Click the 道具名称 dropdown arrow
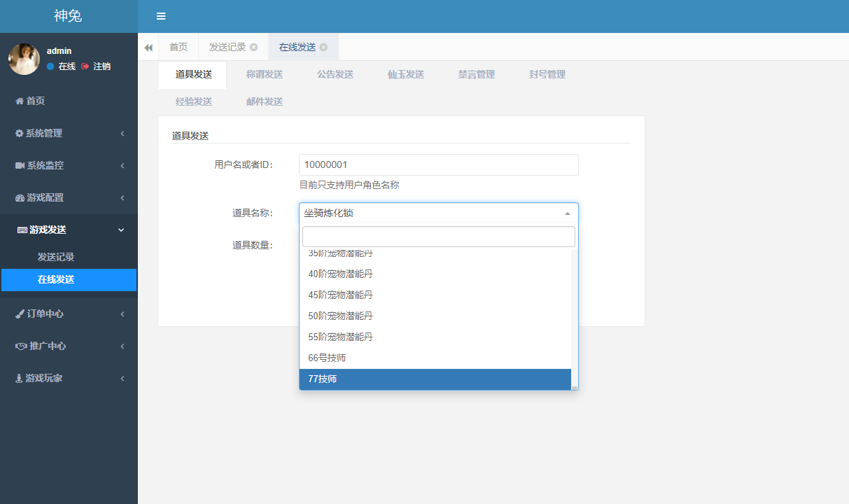 [x=568, y=213]
